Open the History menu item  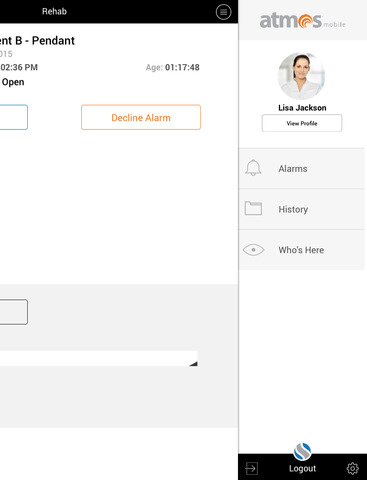pyautogui.click(x=302, y=209)
